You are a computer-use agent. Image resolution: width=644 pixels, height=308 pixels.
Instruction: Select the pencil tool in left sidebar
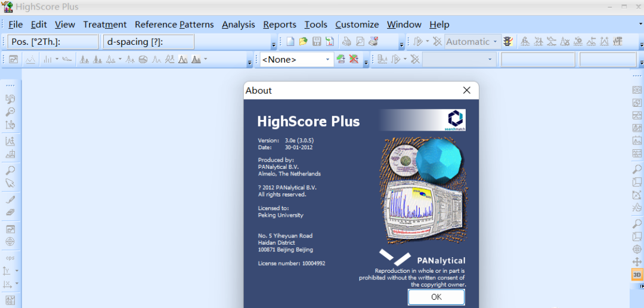(x=10, y=199)
